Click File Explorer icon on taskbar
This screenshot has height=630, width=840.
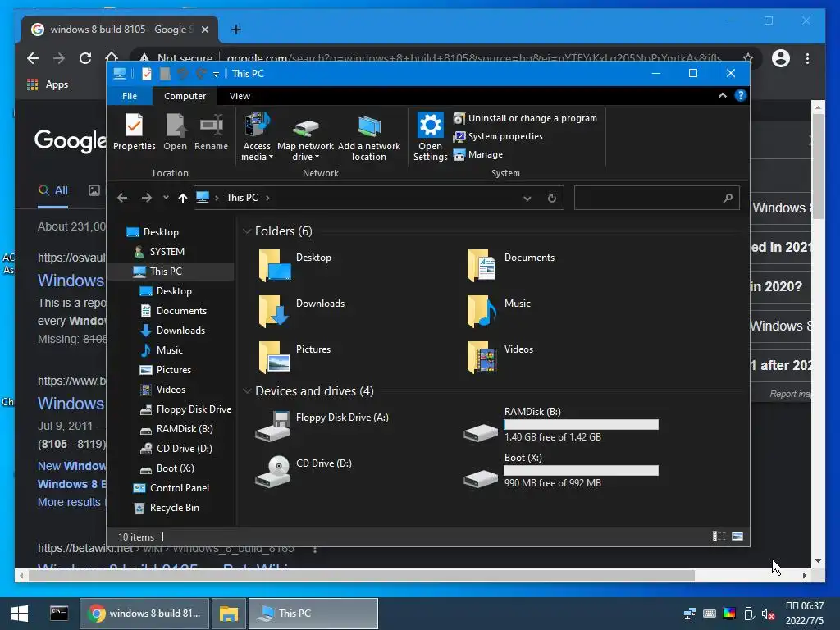click(x=229, y=614)
